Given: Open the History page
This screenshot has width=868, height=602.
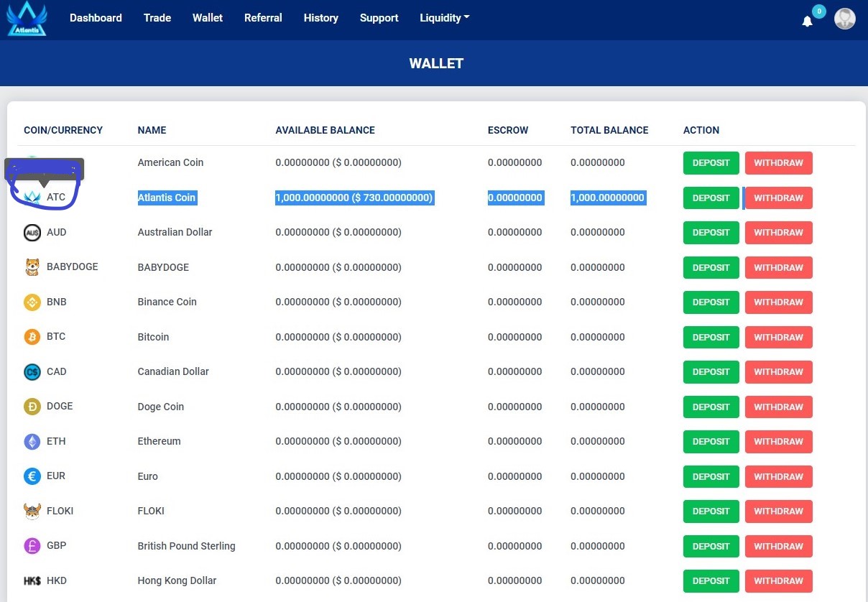Looking at the screenshot, I should pyautogui.click(x=320, y=18).
